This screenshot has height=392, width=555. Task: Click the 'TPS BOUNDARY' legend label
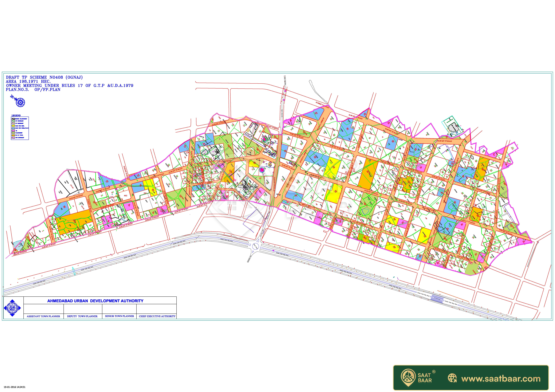coord(20,138)
